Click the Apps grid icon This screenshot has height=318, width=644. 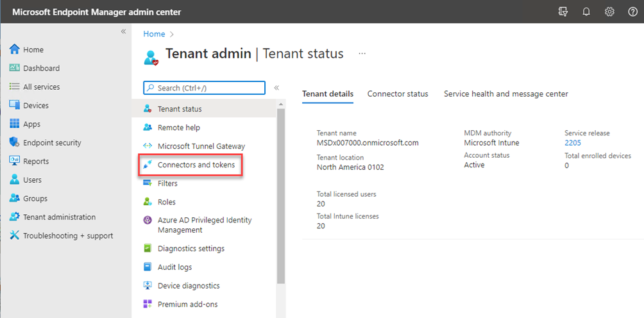click(x=14, y=124)
